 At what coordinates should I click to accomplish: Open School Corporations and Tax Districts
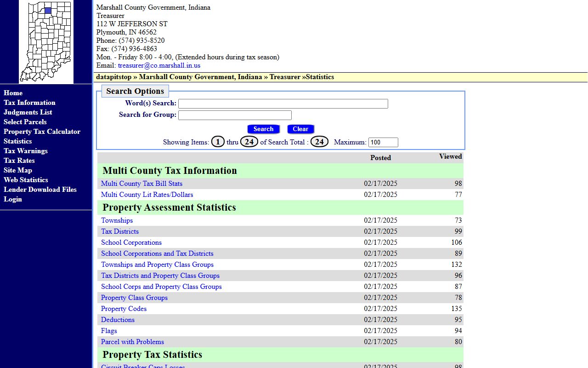pos(157,253)
